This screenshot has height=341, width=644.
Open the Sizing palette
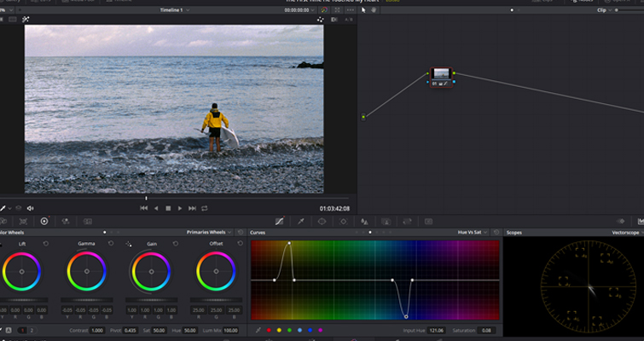(x=407, y=221)
